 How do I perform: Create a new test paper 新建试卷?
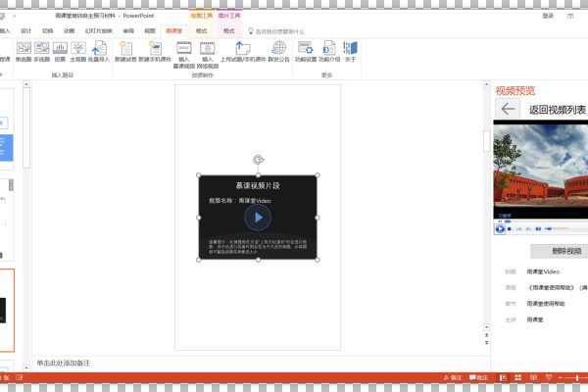tap(125, 52)
